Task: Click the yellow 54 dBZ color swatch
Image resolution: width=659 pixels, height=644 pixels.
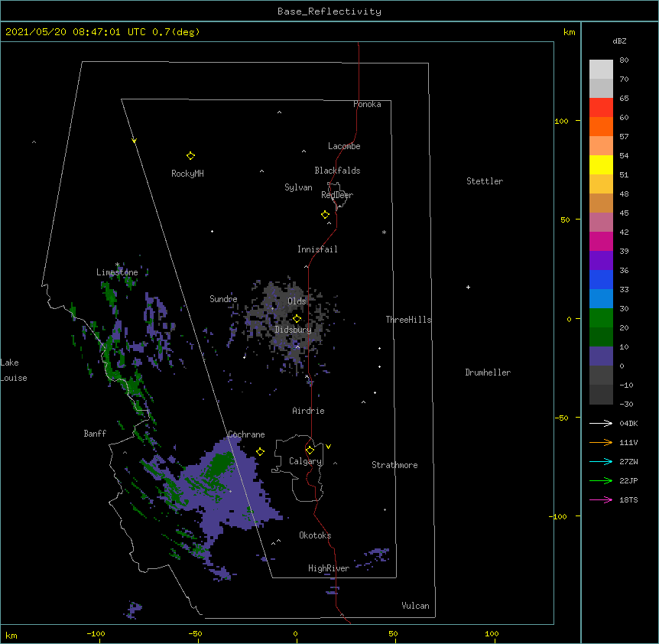Action: (x=601, y=164)
